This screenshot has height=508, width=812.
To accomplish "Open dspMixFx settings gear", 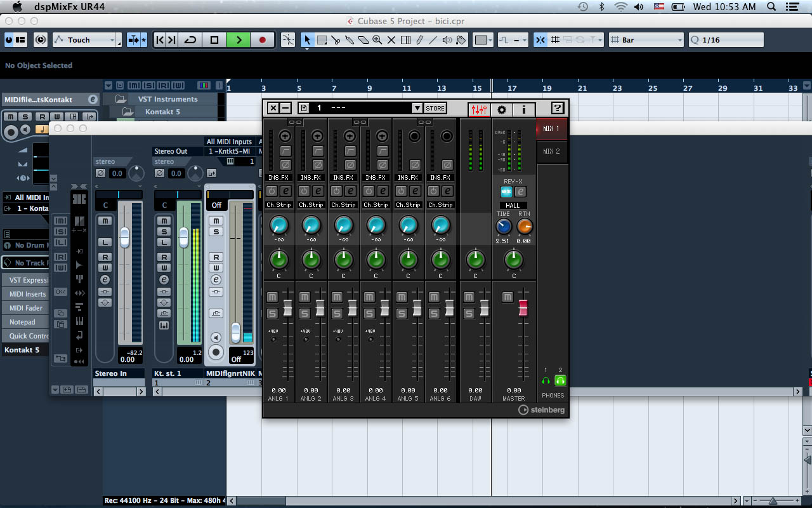I will pos(502,109).
